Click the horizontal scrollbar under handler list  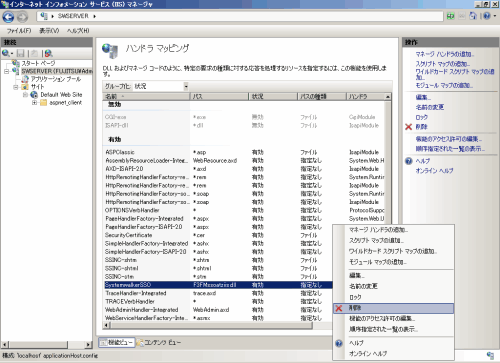(211, 325)
